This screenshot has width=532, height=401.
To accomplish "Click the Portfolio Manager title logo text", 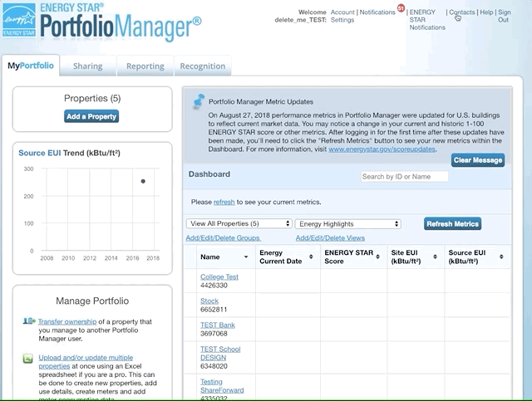I will coord(121,26).
